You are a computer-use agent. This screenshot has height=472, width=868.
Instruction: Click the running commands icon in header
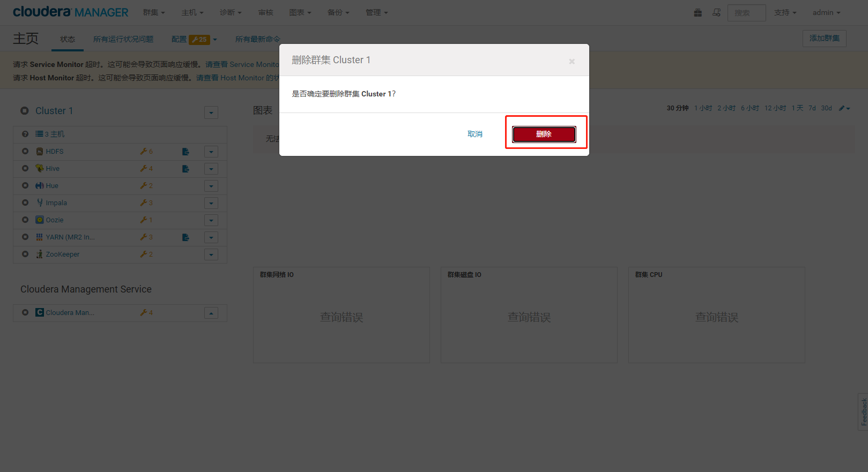pyautogui.click(x=716, y=12)
